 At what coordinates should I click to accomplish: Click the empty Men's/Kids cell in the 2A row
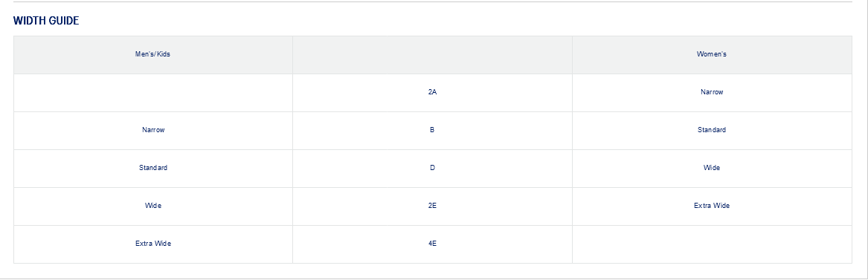coord(152,93)
